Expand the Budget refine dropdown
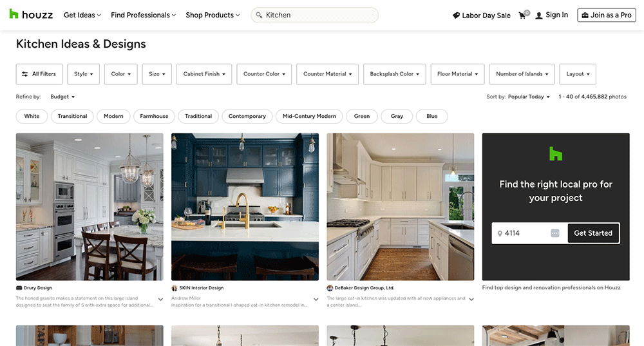Screen dimensions: 644x346 62,97
